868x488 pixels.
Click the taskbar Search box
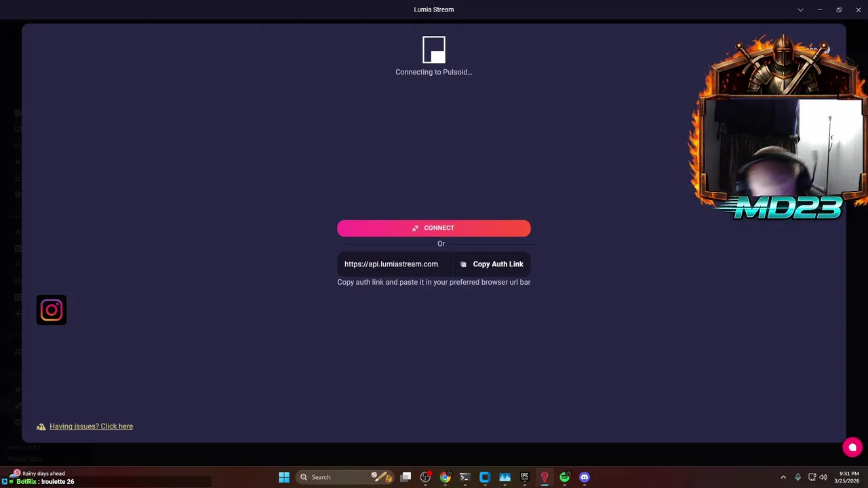(x=345, y=477)
